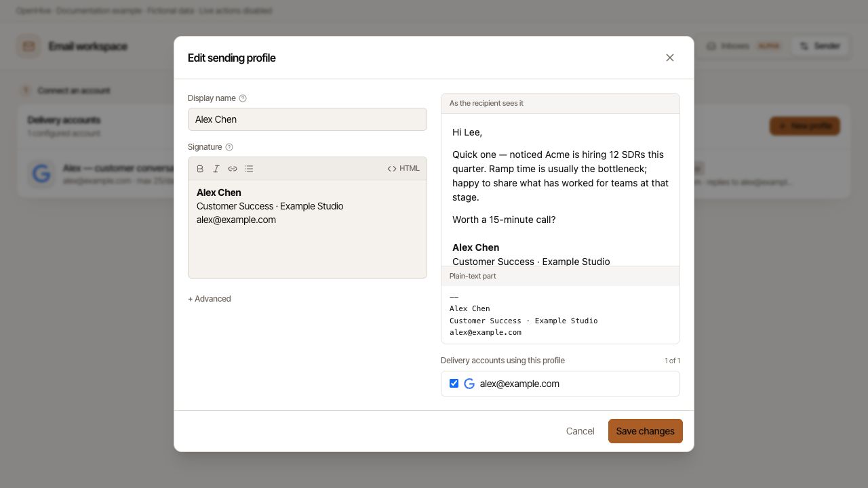Open Display name help tooltip icon

click(x=243, y=98)
